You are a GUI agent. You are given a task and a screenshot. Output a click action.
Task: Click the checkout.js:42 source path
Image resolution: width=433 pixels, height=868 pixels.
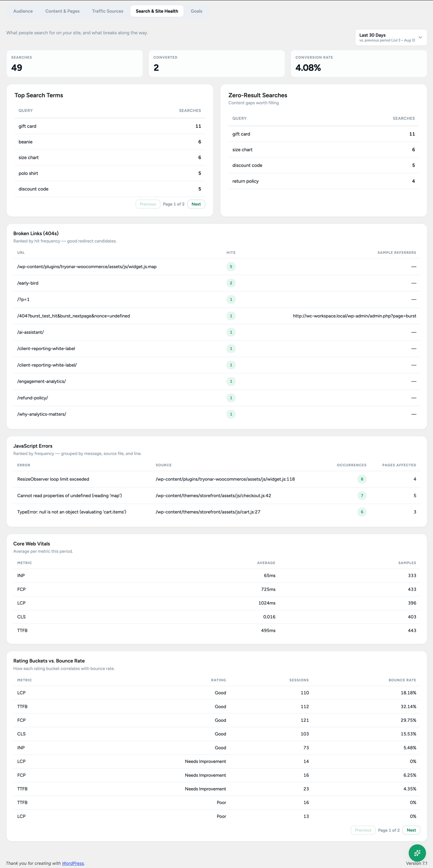pyautogui.click(x=213, y=496)
